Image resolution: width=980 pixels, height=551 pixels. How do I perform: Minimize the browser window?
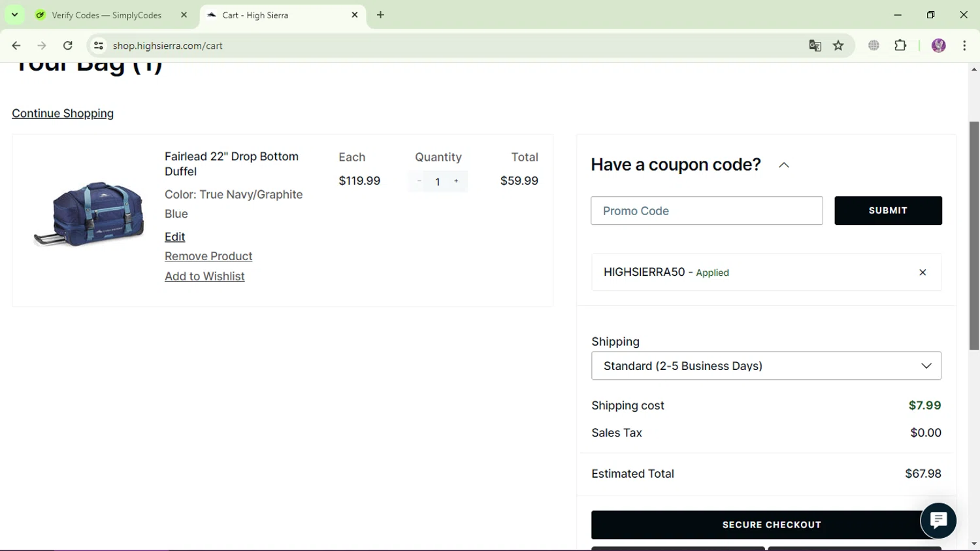click(898, 14)
